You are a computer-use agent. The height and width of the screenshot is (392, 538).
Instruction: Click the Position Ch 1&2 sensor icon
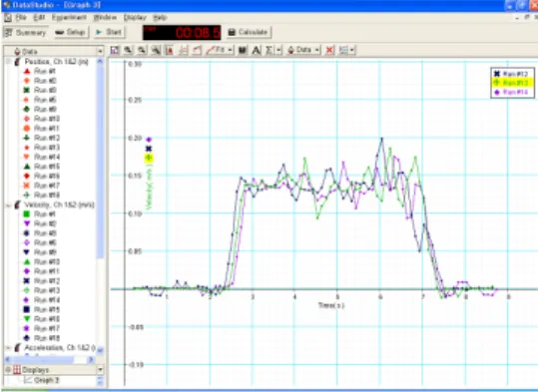17,62
